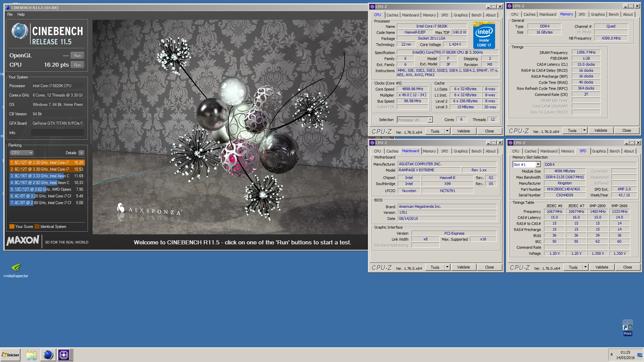The height and width of the screenshot is (362, 644).
Task: Open the Iniciar start button
Action: click(10, 355)
